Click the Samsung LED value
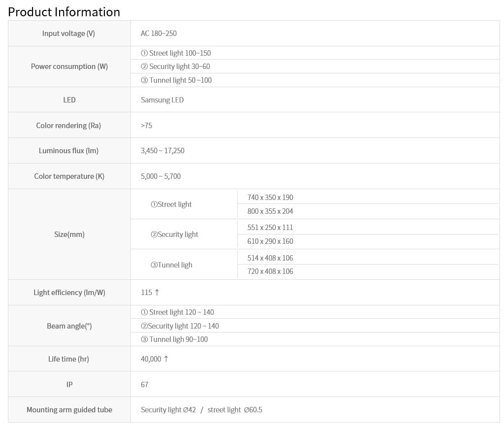504x432 pixels. click(x=162, y=100)
